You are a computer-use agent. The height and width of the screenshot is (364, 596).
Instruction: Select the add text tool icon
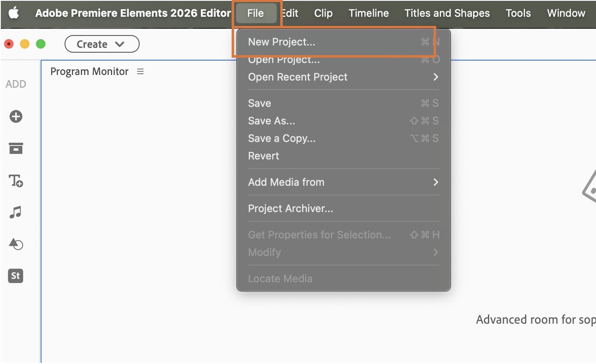click(x=16, y=181)
